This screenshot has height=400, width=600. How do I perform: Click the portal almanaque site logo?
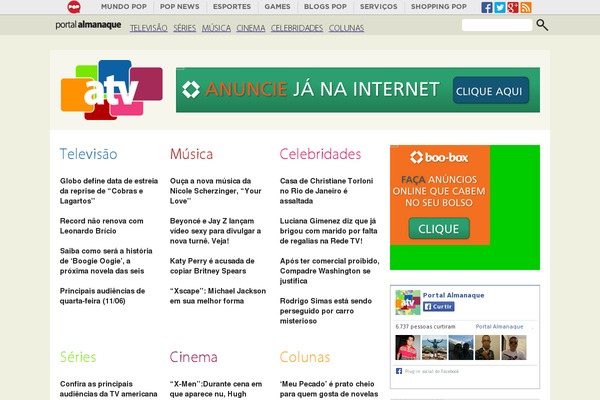[x=88, y=25]
